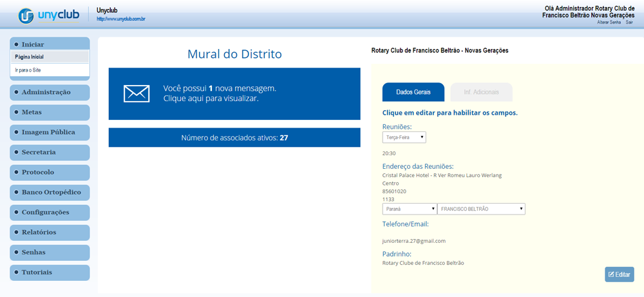Click the active associates count banner

pyautogui.click(x=234, y=137)
